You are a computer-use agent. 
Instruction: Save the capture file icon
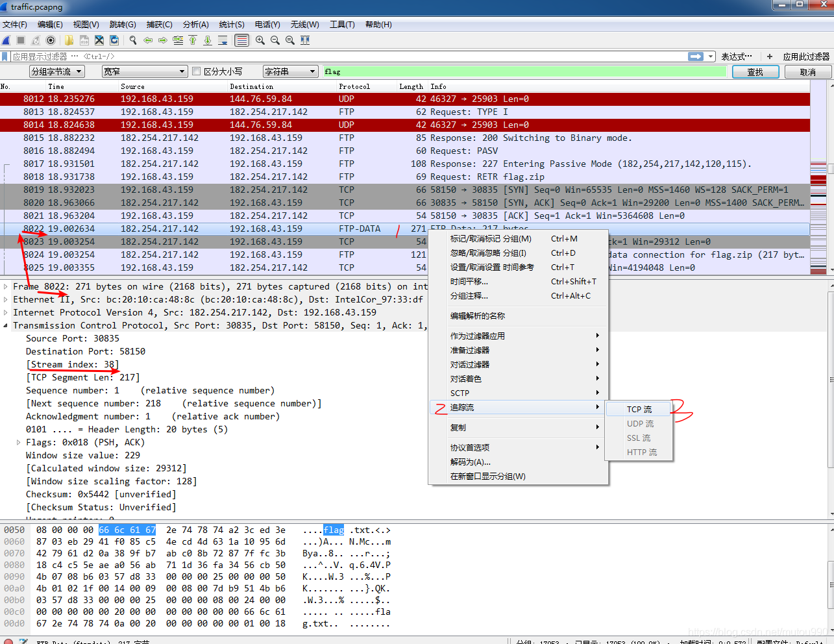click(x=84, y=40)
